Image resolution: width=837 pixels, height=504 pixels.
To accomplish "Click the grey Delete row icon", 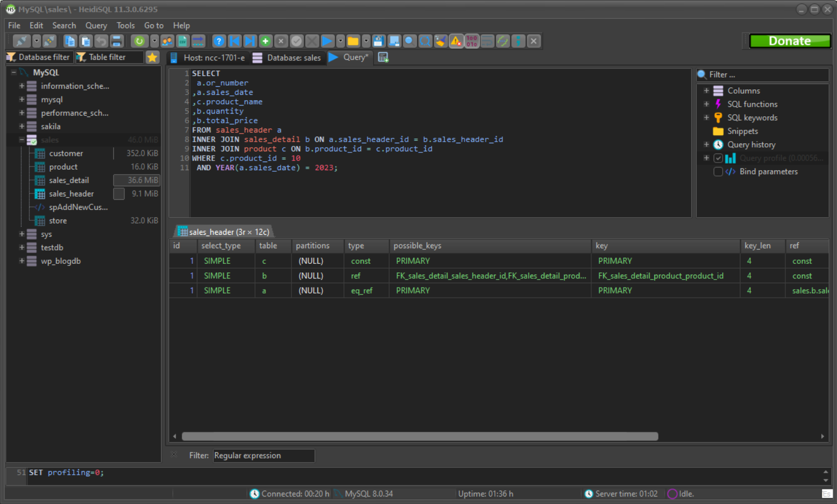I will point(281,41).
